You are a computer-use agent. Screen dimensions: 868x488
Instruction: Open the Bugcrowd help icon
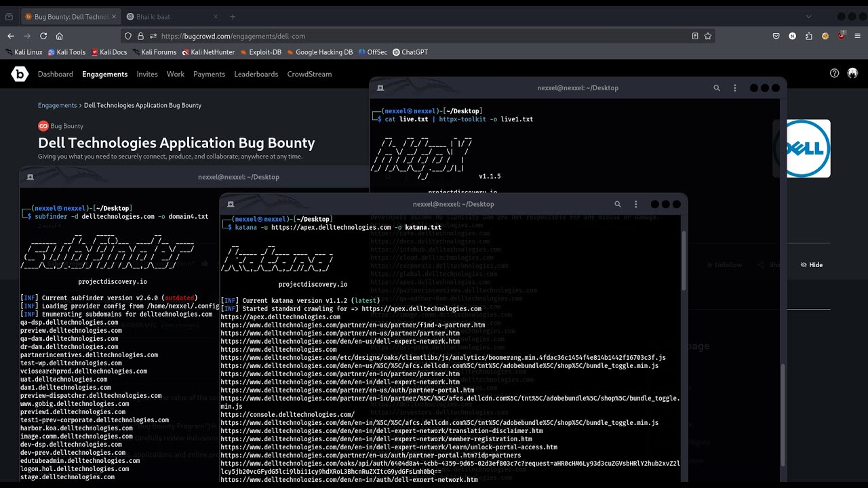tap(835, 73)
